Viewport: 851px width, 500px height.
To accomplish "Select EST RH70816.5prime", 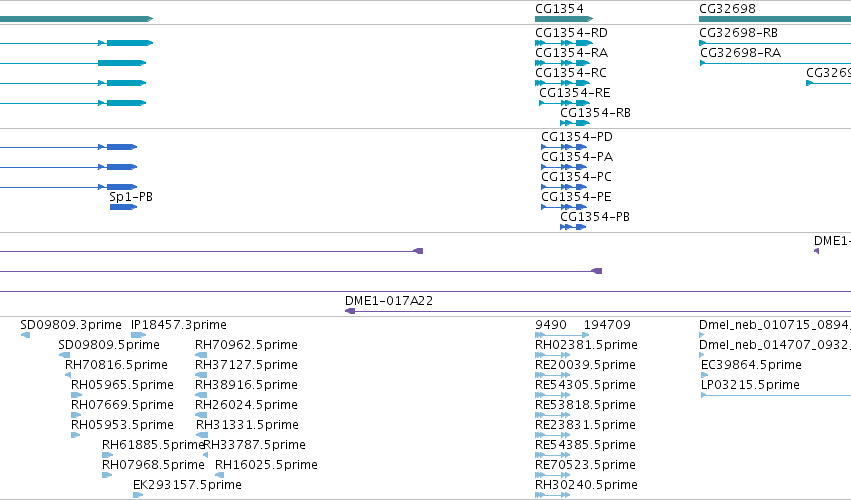I will (116, 365).
